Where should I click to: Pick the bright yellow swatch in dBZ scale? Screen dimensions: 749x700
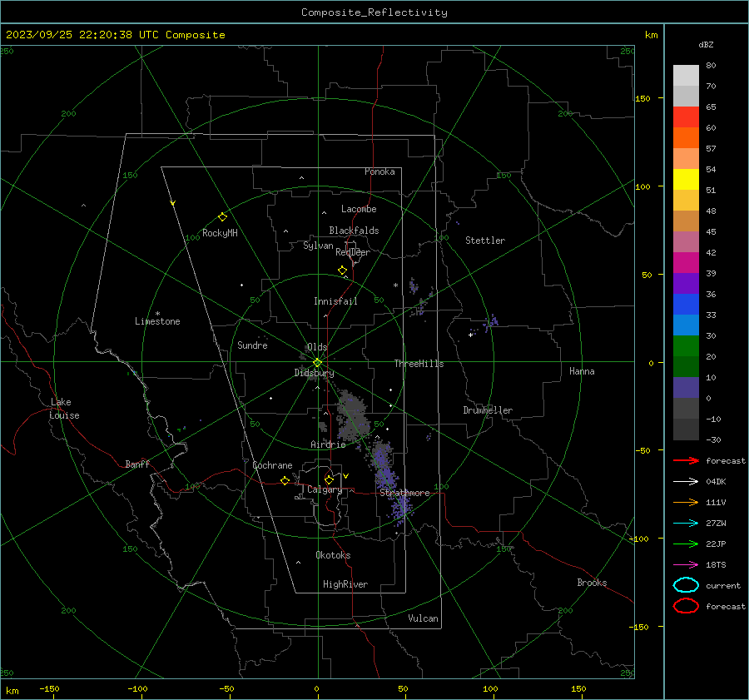[x=686, y=179]
